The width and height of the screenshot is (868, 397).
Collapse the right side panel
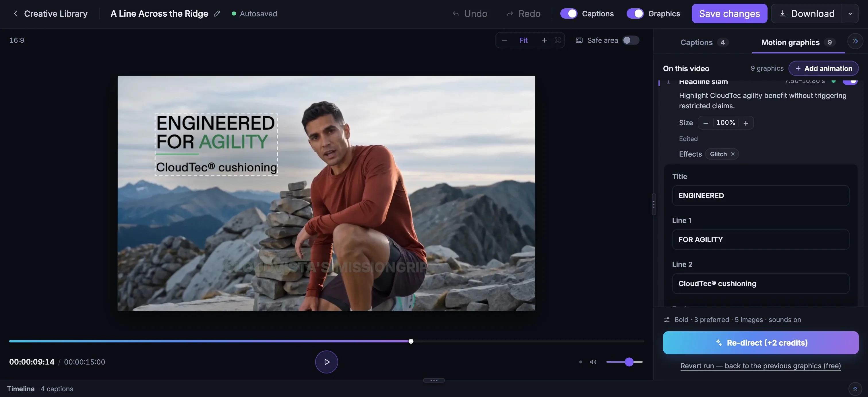[x=855, y=41]
